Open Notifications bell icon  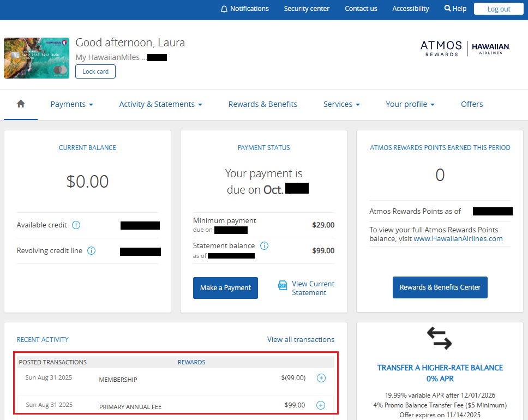tap(224, 9)
